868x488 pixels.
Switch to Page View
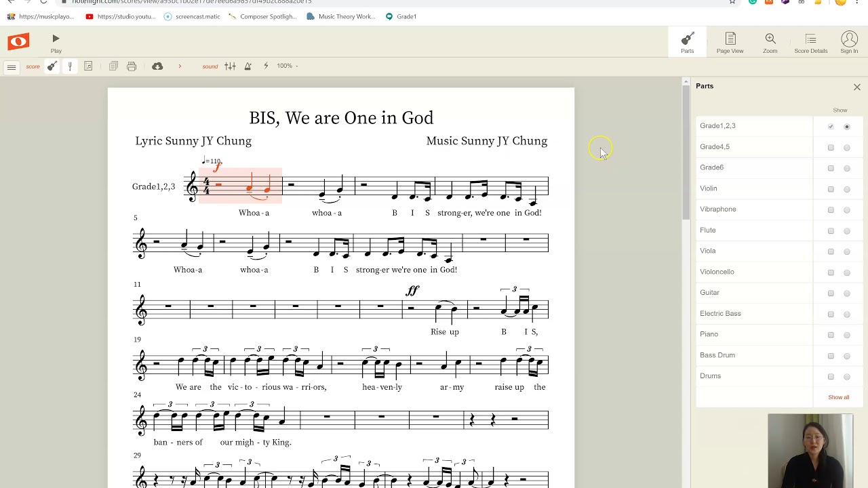pyautogui.click(x=730, y=43)
